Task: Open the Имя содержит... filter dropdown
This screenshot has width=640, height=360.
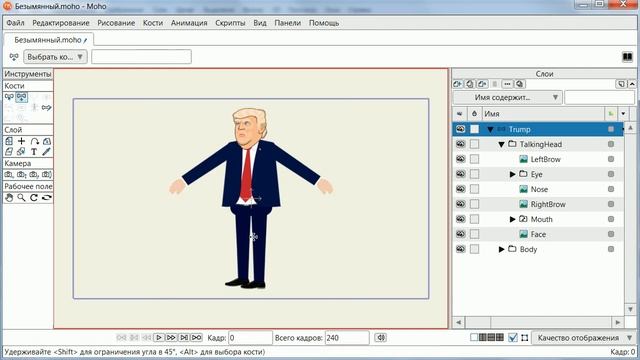Action: [x=507, y=98]
